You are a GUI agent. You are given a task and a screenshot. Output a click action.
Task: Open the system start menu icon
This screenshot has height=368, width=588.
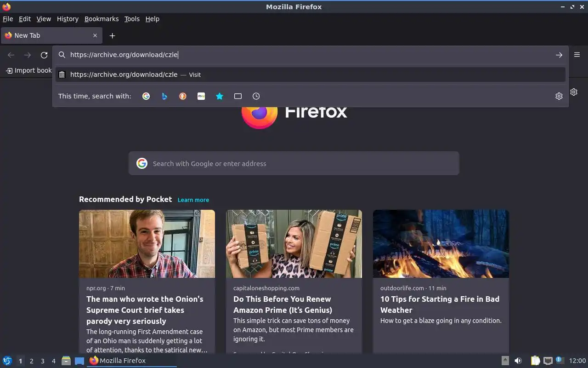pyautogui.click(x=7, y=361)
